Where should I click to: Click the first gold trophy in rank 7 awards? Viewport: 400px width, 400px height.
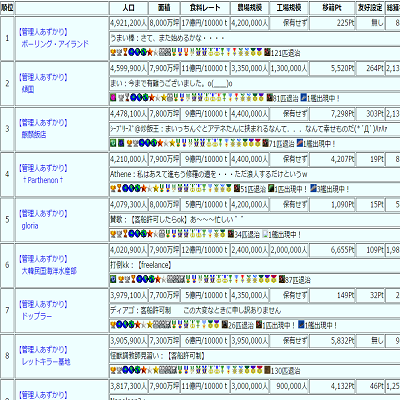tap(113, 325)
